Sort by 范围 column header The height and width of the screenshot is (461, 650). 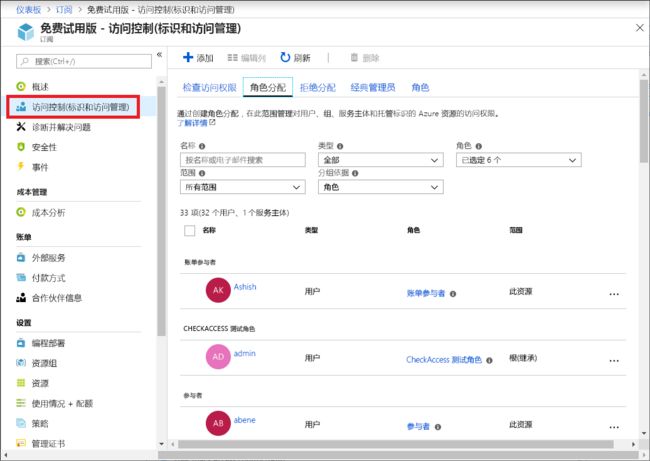click(516, 230)
